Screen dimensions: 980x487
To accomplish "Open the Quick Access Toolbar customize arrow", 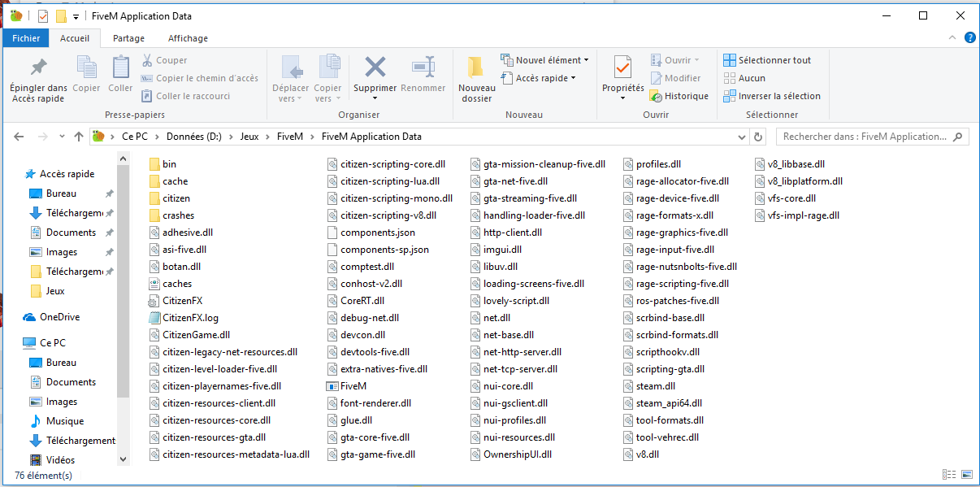I will [76, 16].
